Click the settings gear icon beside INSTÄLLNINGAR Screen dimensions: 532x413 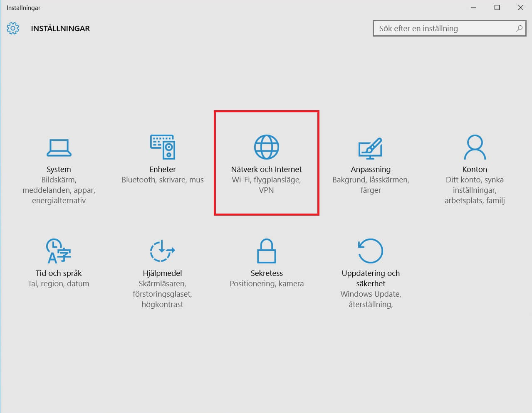13,28
